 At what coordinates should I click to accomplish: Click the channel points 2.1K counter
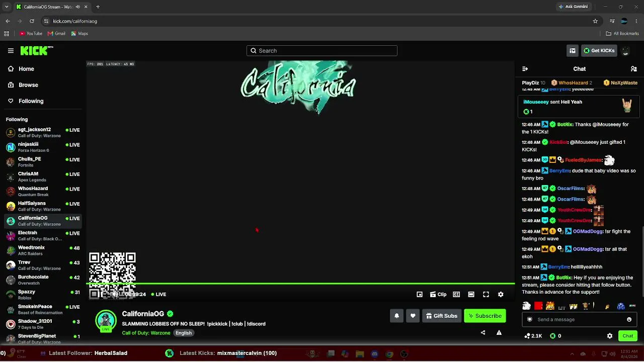click(533, 336)
